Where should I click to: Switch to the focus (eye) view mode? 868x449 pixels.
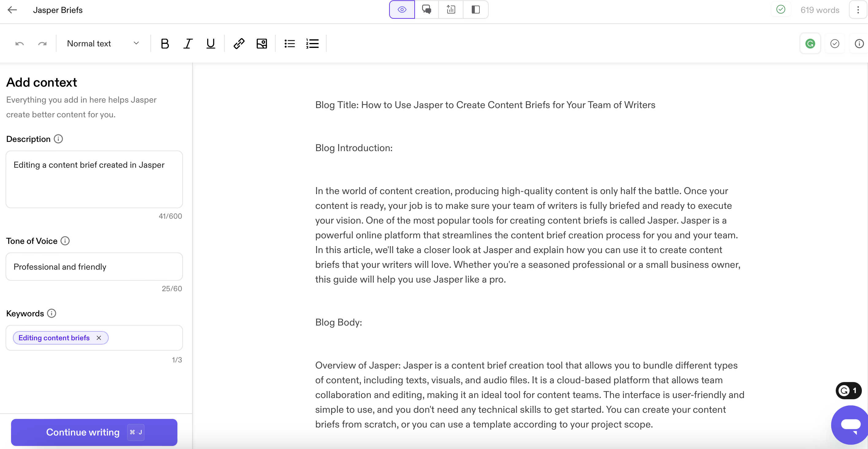402,10
